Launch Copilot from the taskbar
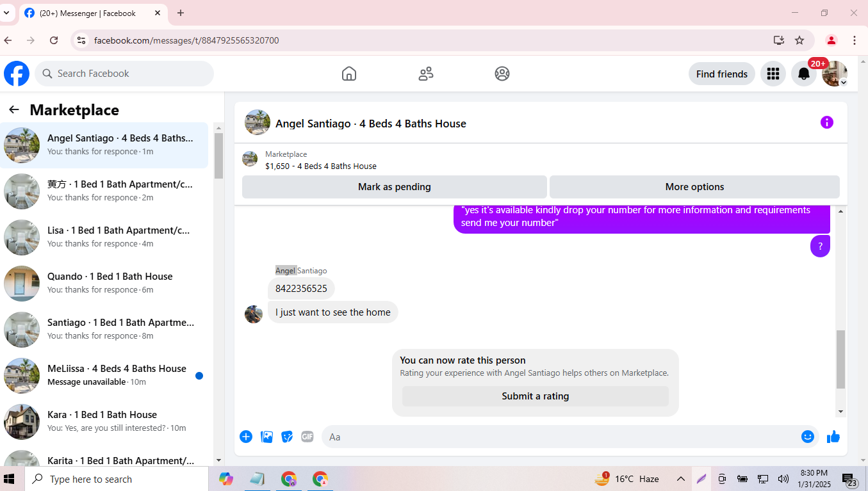This screenshot has width=868, height=491. (x=225, y=479)
